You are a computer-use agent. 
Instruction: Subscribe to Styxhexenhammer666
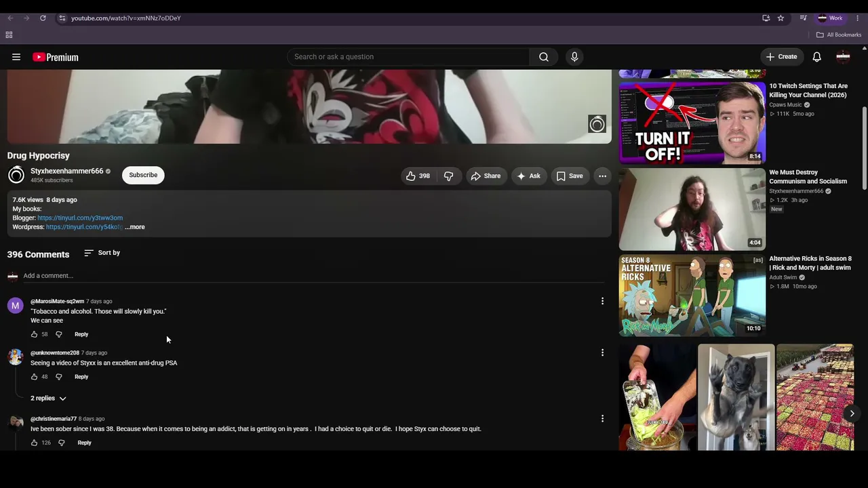[143, 175]
